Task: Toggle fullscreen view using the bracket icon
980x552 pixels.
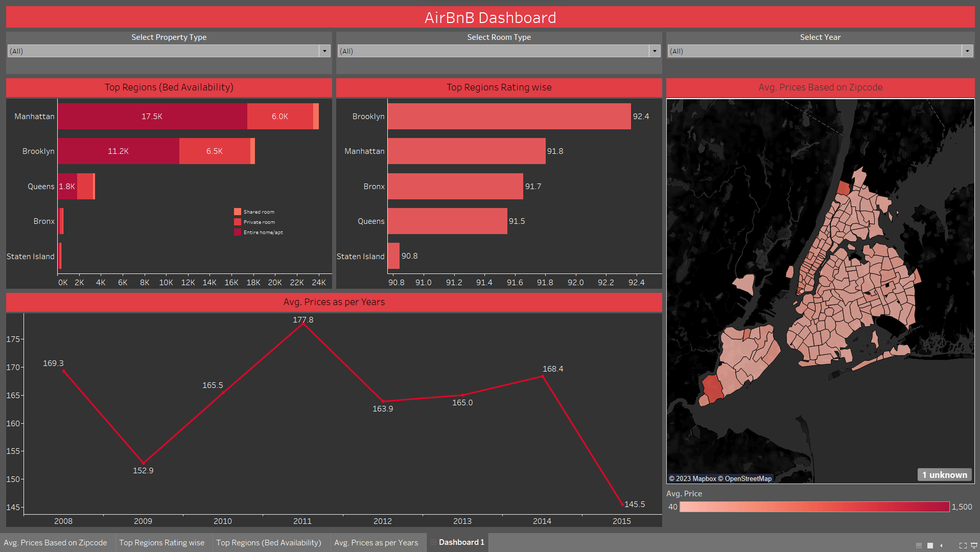Action: pyautogui.click(x=963, y=545)
